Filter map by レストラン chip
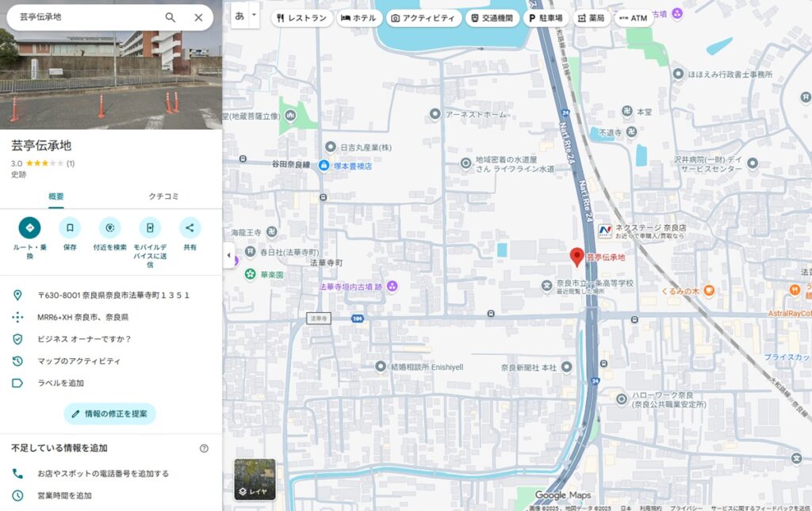The width and height of the screenshot is (812, 511). [301, 18]
